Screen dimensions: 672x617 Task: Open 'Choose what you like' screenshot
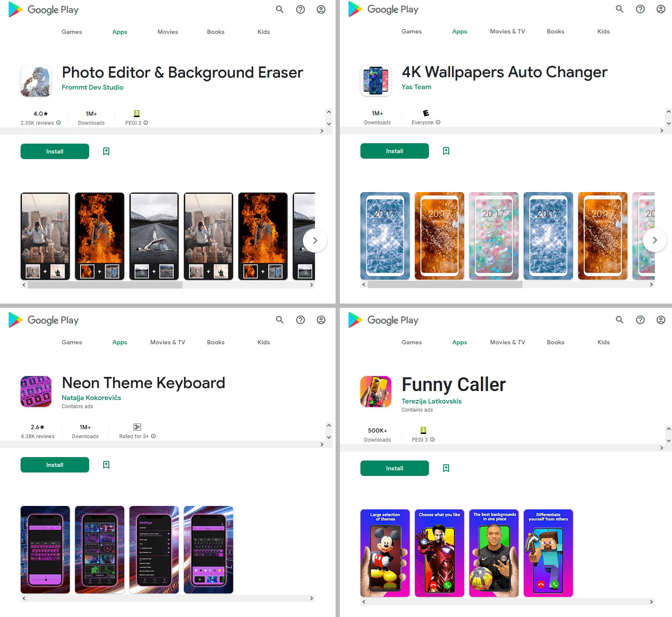pos(439,553)
